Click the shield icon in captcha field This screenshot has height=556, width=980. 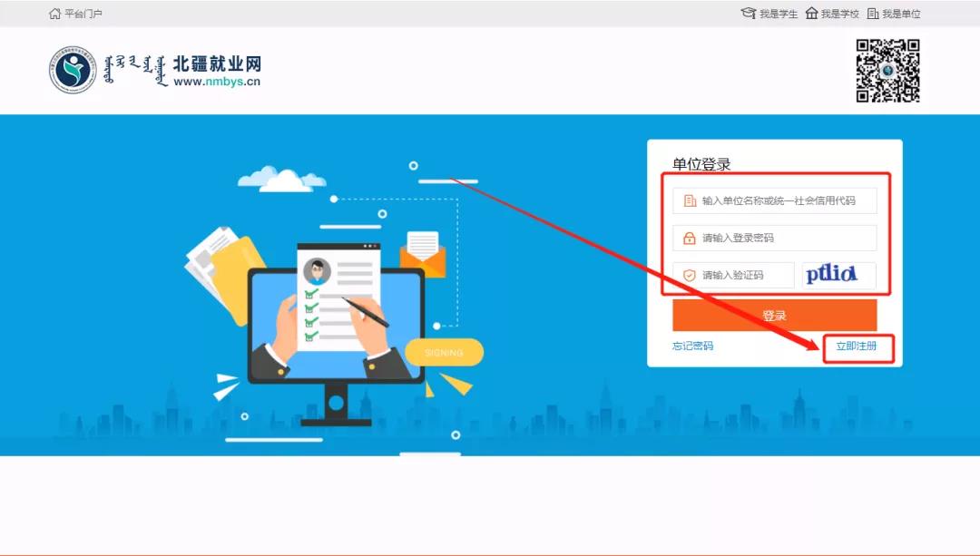[x=690, y=276]
